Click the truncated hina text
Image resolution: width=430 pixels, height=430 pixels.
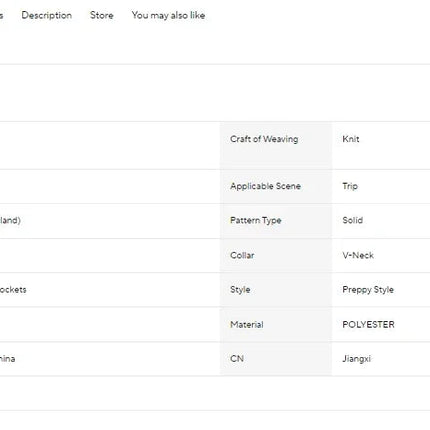click(x=7, y=359)
